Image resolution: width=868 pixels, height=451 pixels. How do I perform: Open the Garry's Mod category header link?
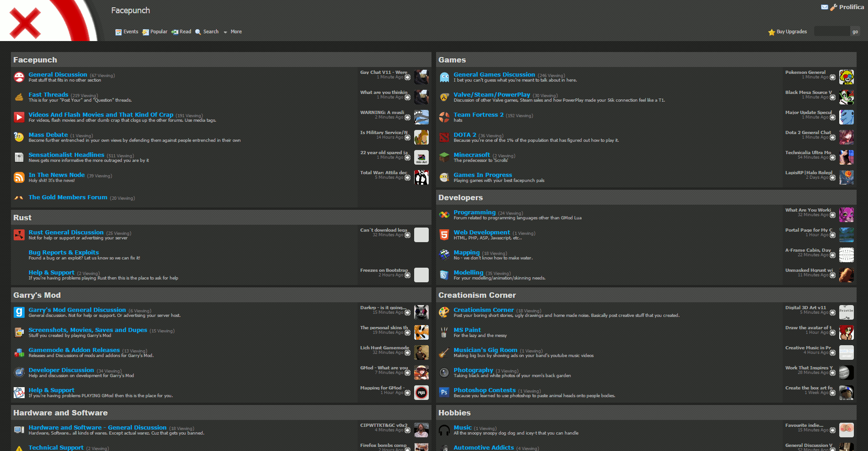37,295
